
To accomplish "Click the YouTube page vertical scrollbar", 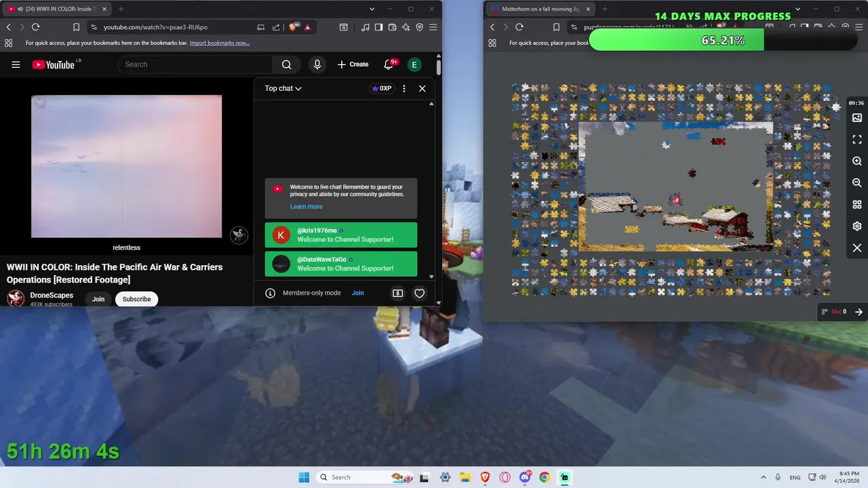I will coord(439,68).
